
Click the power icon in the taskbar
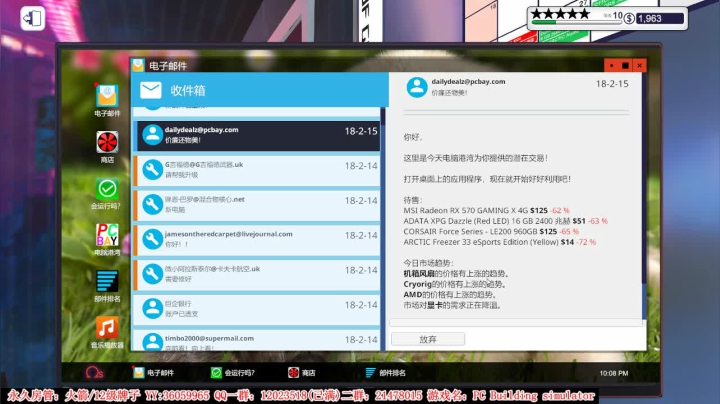click(x=94, y=373)
